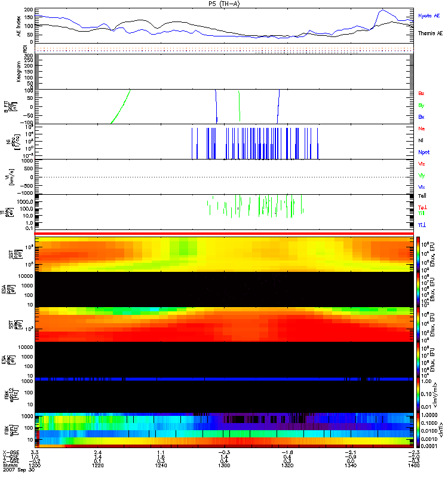Click the nT color scale bar at bottom
448x478 pixels.
(x=418, y=430)
